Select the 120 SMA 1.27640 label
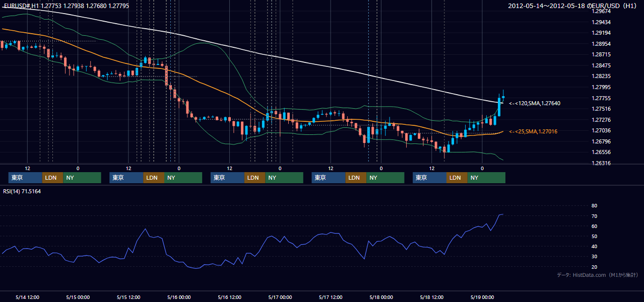 click(x=535, y=103)
